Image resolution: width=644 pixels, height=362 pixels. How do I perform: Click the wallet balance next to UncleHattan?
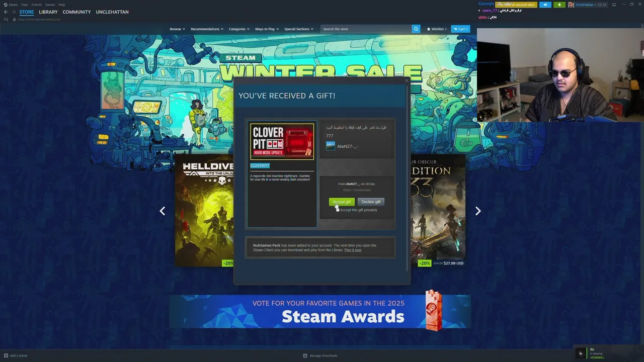click(x=602, y=5)
